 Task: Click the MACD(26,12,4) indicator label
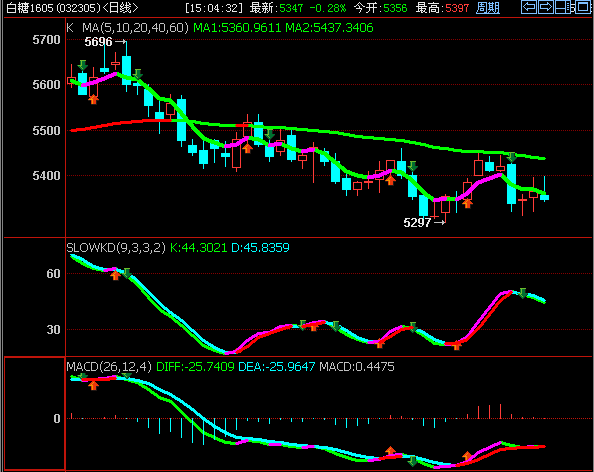pos(109,367)
